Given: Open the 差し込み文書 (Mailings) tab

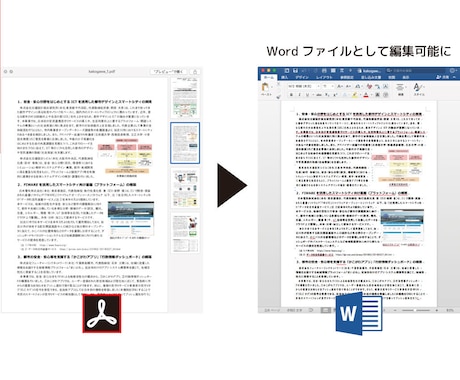Looking at the screenshot, I should [x=371, y=77].
